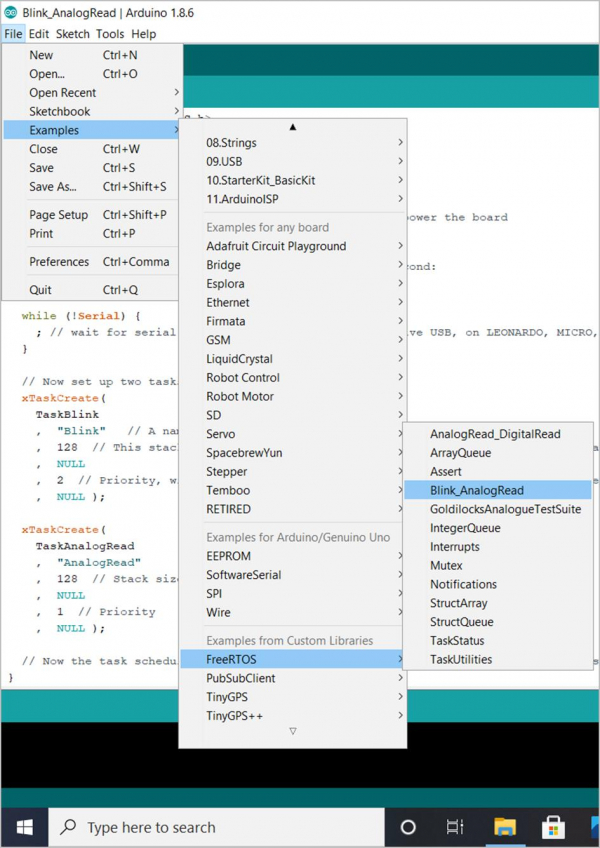Open Preferences from the File menu
This screenshot has width=600, height=848.
(59, 262)
